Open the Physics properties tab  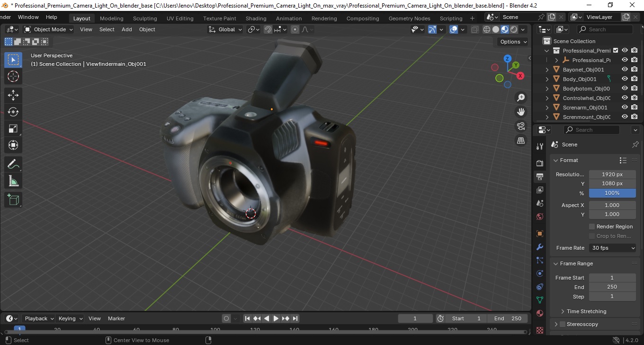(540, 273)
